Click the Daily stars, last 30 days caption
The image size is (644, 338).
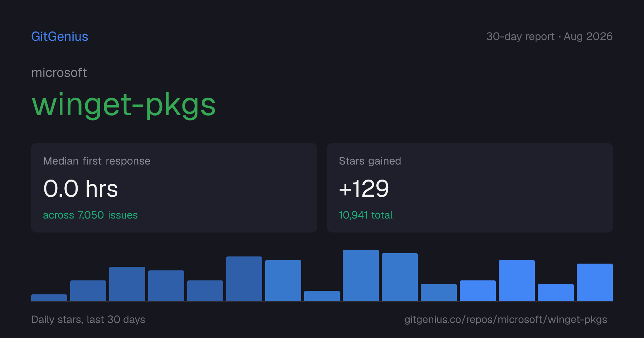click(x=88, y=319)
